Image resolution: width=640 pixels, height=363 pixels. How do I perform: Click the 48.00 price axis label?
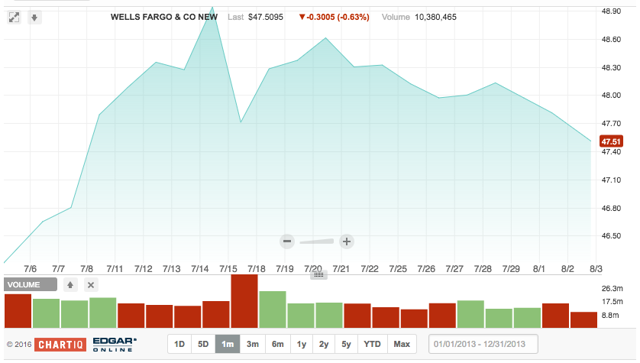pyautogui.click(x=611, y=96)
